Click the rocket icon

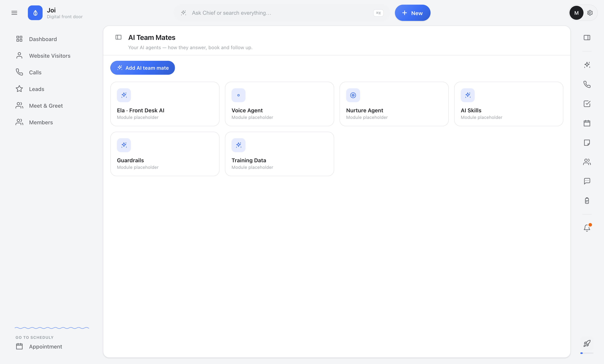coord(587,343)
